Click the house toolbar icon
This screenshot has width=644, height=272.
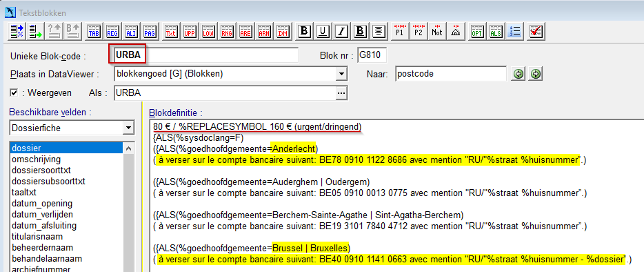coord(455,31)
